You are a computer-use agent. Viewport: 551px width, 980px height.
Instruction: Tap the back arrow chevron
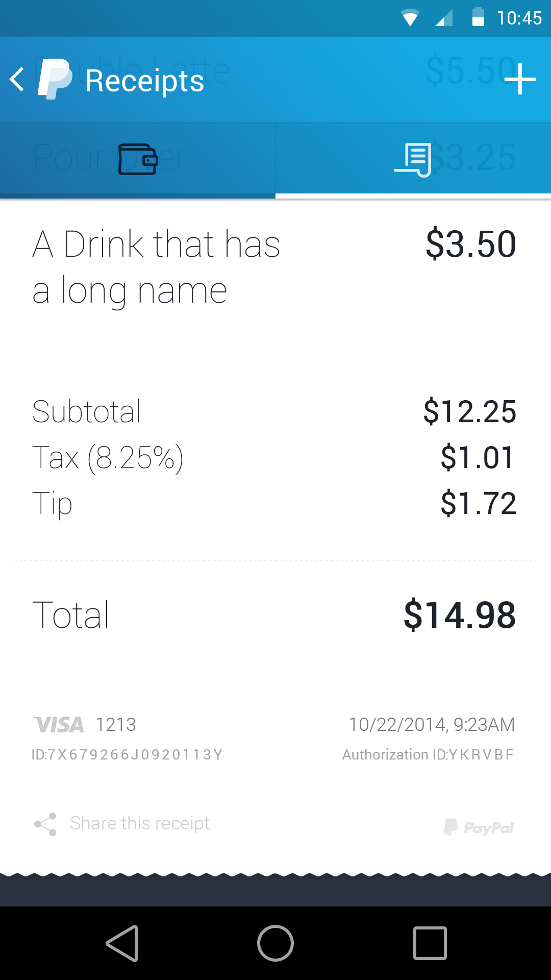17,80
